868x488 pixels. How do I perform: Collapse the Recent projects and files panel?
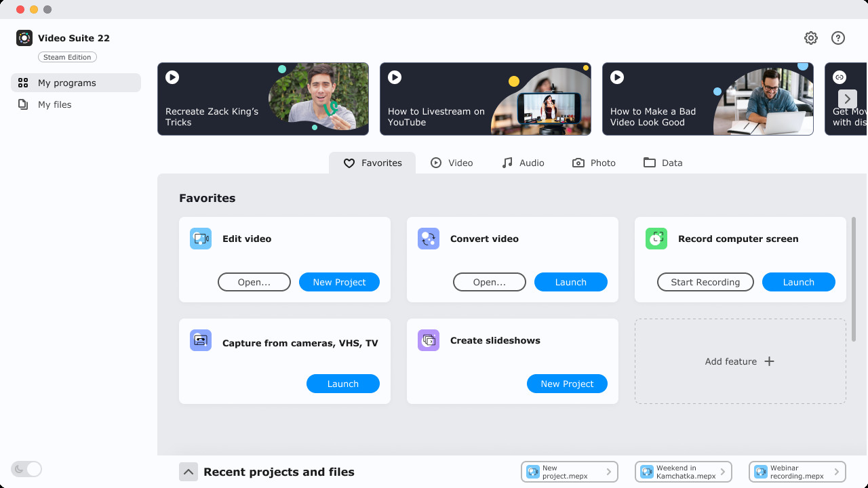point(189,472)
